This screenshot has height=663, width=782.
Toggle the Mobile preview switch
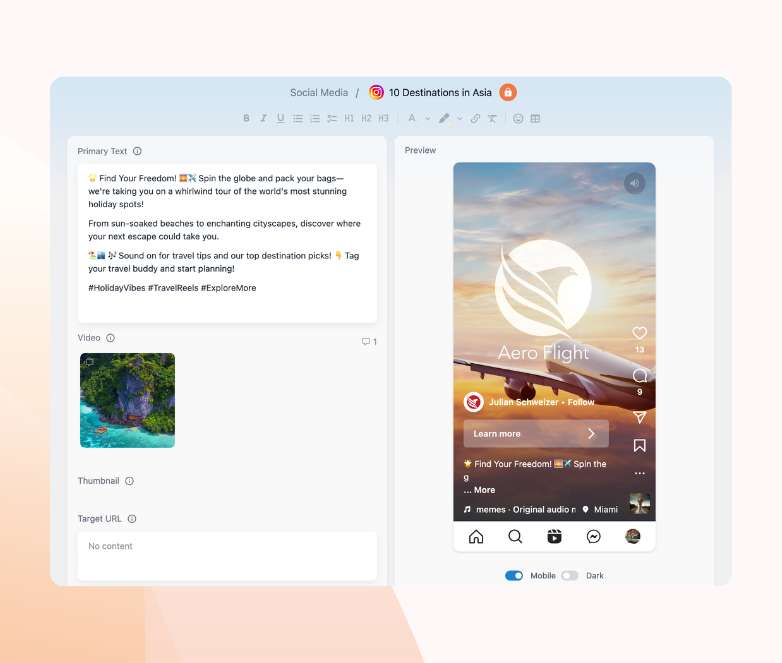(x=514, y=576)
